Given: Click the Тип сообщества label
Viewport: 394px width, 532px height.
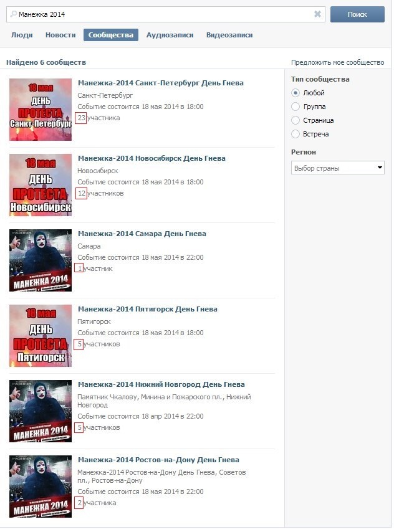Looking at the screenshot, I should tap(320, 79).
